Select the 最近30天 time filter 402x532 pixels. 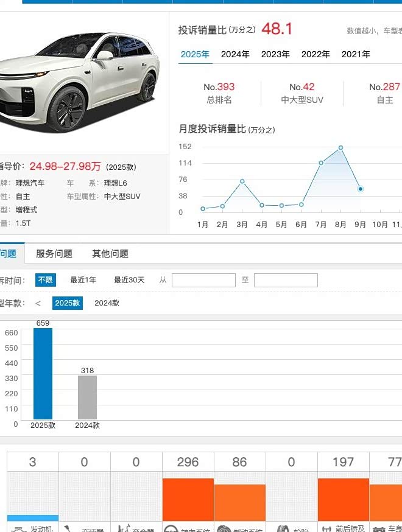[x=129, y=280]
